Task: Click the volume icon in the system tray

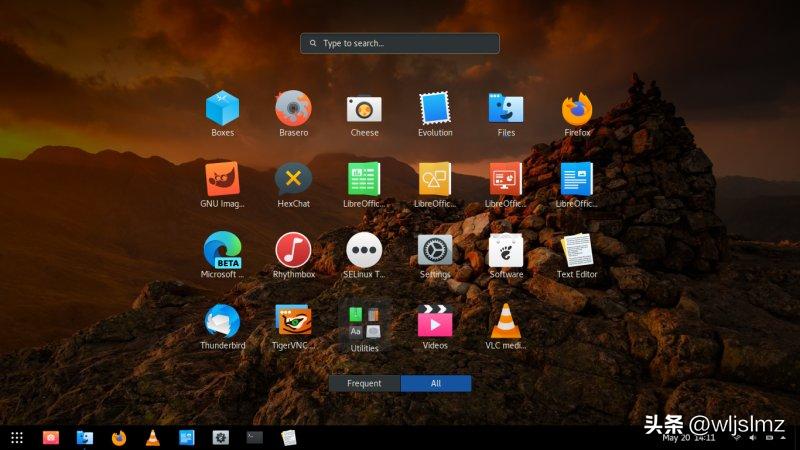Action: (x=753, y=438)
